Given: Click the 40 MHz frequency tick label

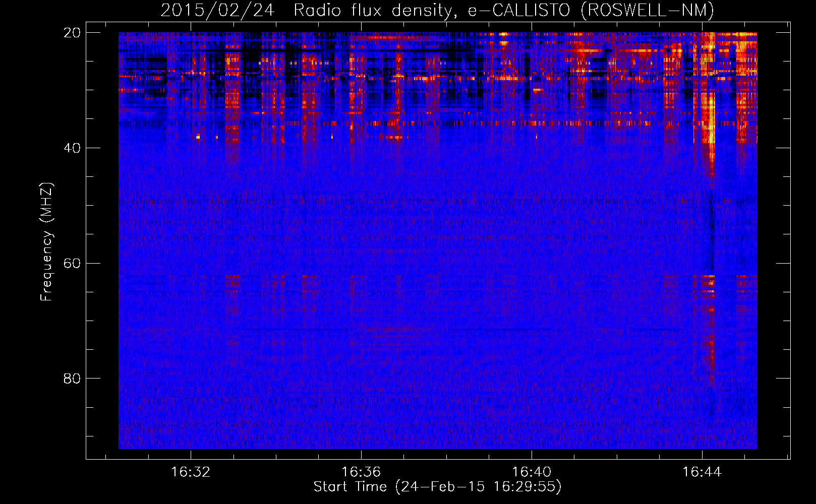Looking at the screenshot, I should click(72, 148).
